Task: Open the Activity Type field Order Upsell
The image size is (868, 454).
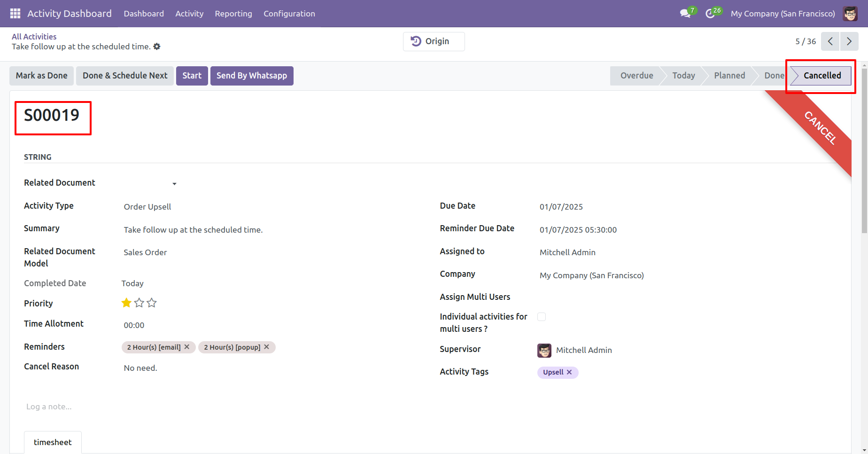Action: tap(147, 207)
